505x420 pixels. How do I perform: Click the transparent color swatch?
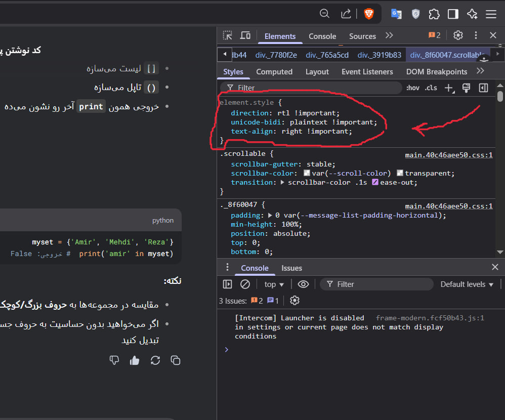point(400,174)
